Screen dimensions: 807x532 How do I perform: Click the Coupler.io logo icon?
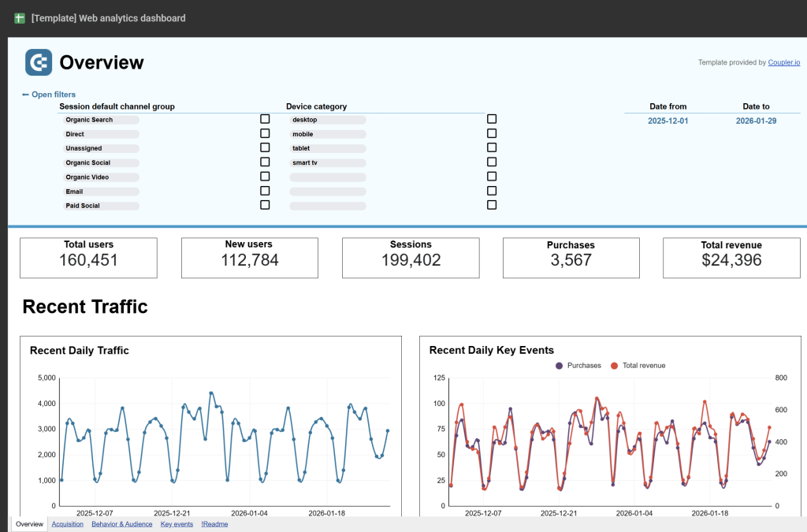point(39,62)
